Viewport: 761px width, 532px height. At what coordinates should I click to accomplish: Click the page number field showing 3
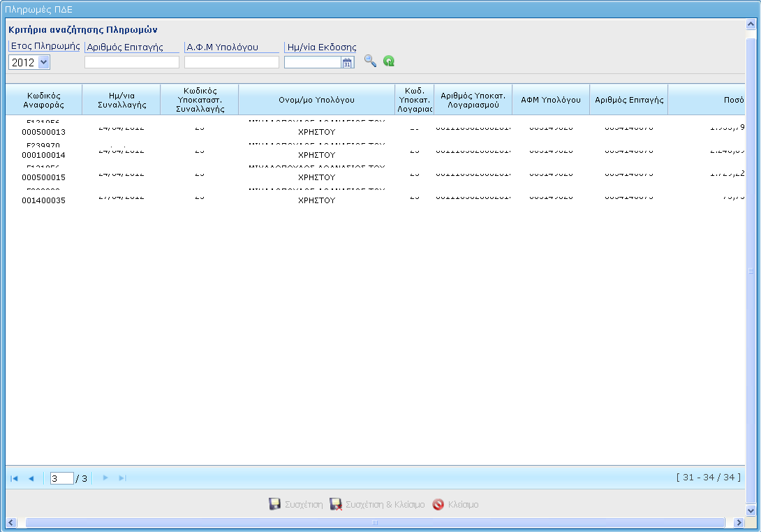pos(61,478)
